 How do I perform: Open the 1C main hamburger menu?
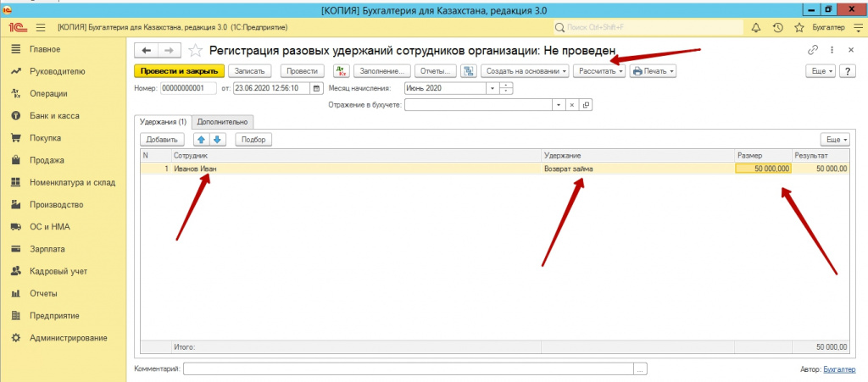point(41,28)
